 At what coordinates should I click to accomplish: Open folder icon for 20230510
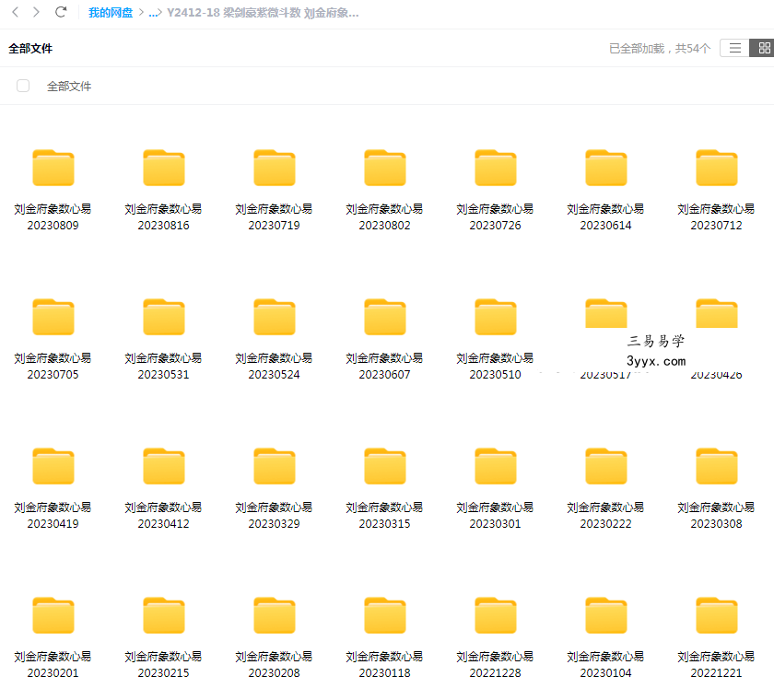(496, 317)
